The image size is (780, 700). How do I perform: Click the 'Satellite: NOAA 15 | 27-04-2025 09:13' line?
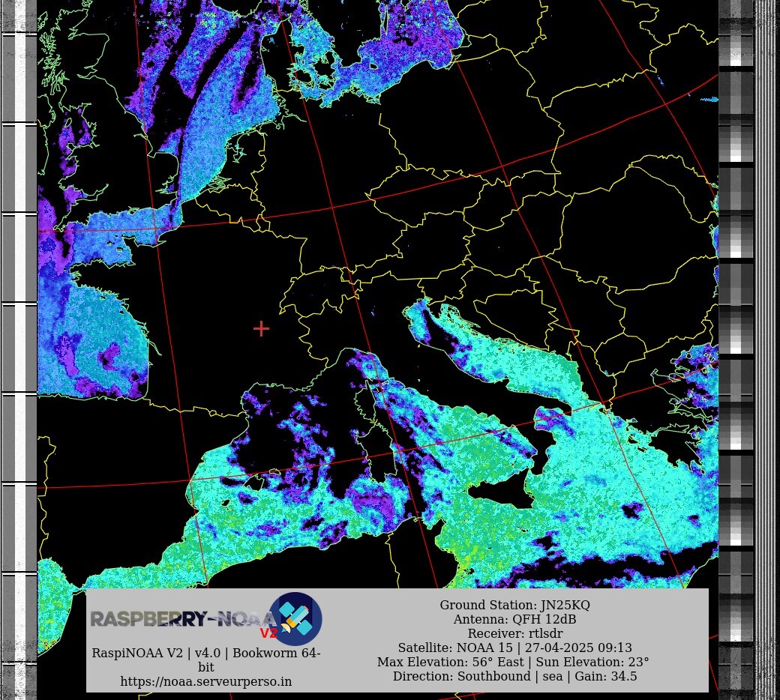514,648
